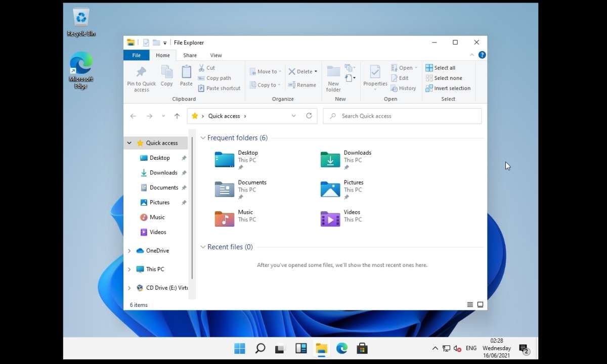Open the File menu tab
This screenshot has height=364, width=607.
tap(136, 55)
